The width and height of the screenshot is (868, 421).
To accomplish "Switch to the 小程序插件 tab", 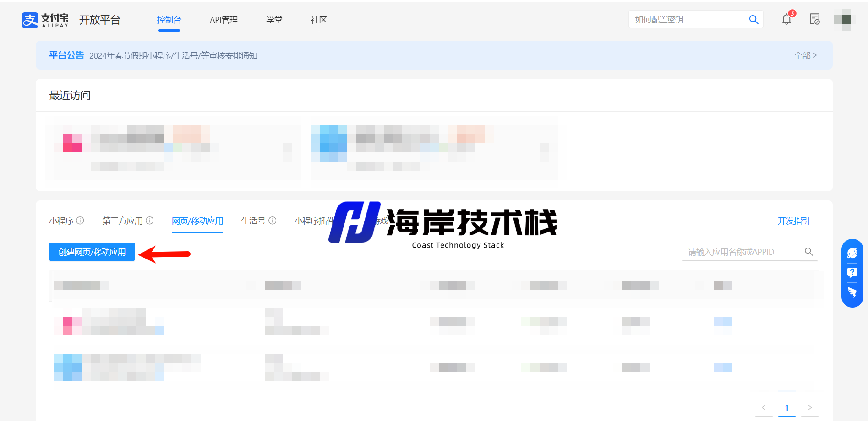I will coord(315,221).
